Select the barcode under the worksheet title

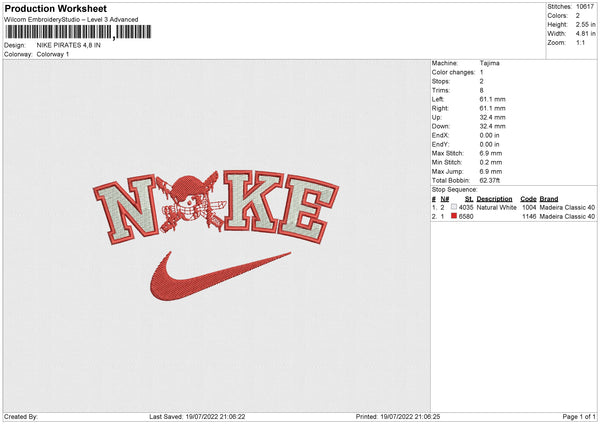click(78, 32)
